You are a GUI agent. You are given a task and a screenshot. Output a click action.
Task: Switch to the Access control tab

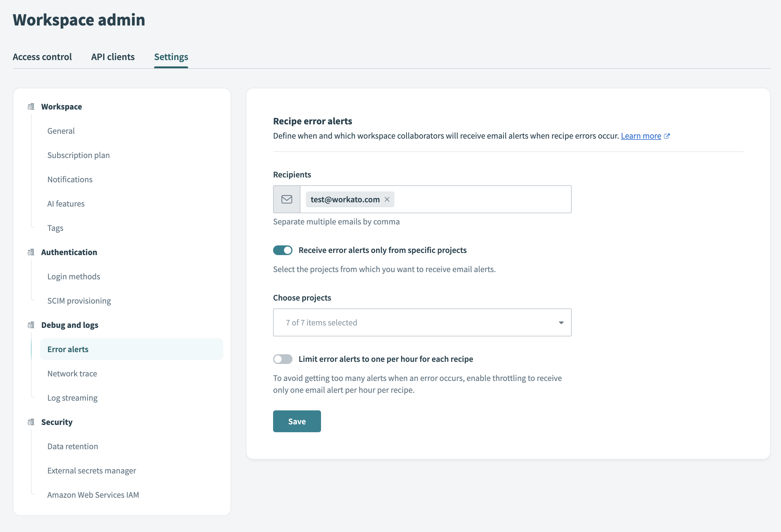pos(42,57)
